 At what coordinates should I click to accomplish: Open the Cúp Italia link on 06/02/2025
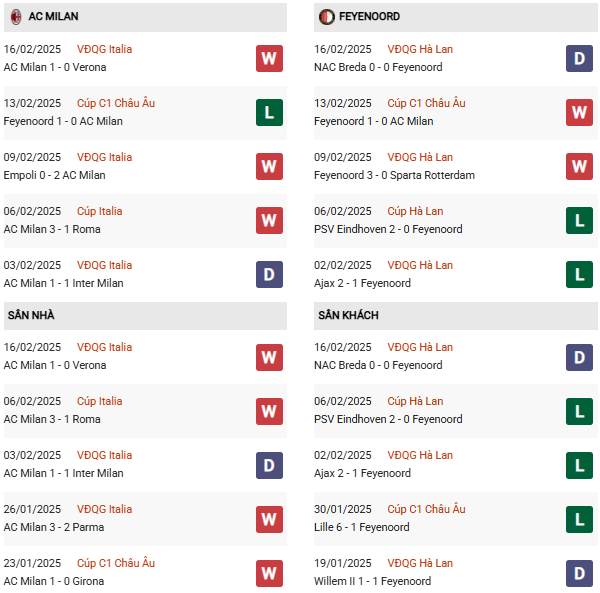[100, 211]
